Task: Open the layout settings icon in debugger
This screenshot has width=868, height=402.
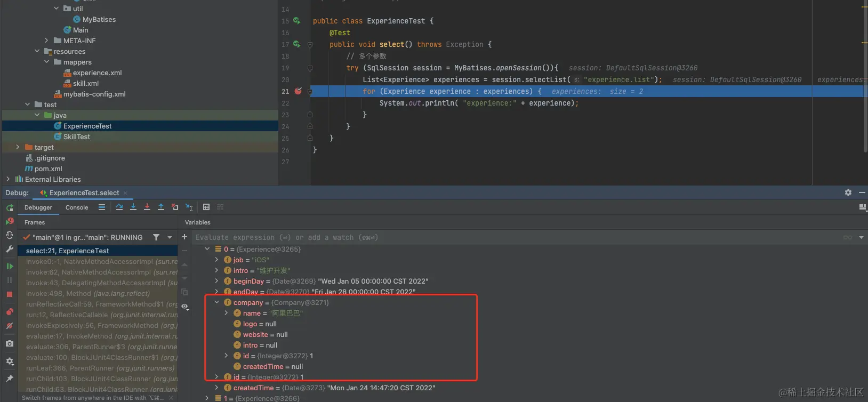Action: [x=863, y=207]
